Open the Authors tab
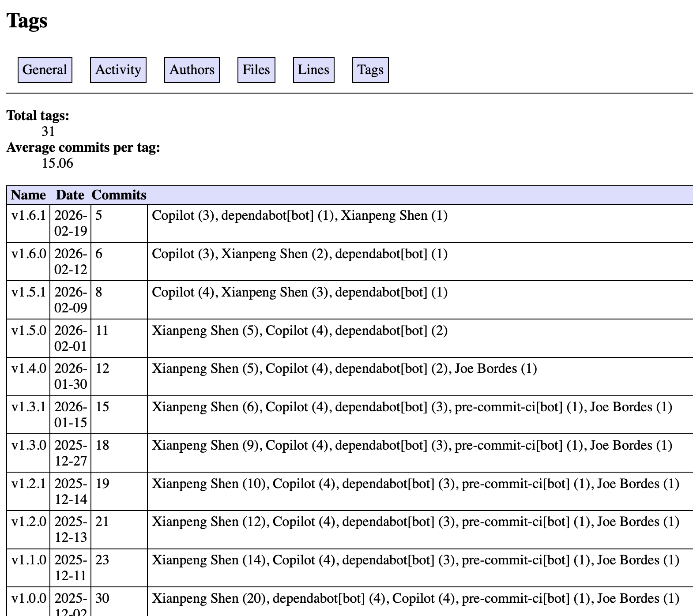 tap(192, 70)
